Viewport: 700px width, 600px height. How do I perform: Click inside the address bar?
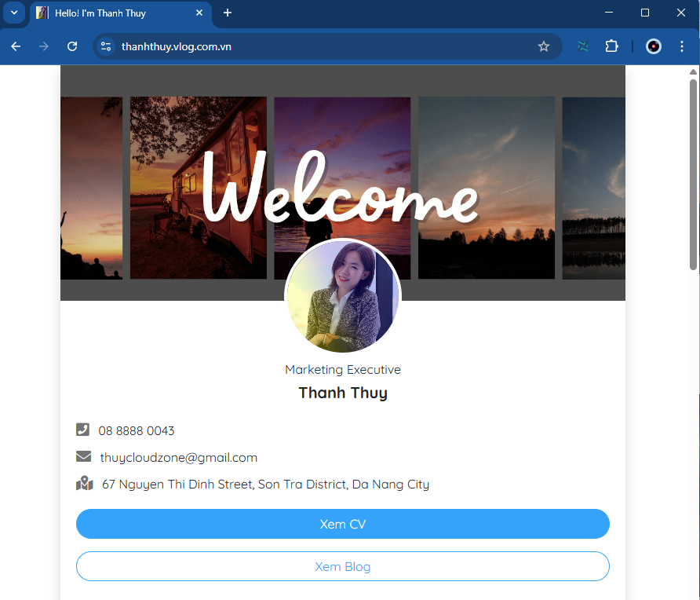point(235,46)
